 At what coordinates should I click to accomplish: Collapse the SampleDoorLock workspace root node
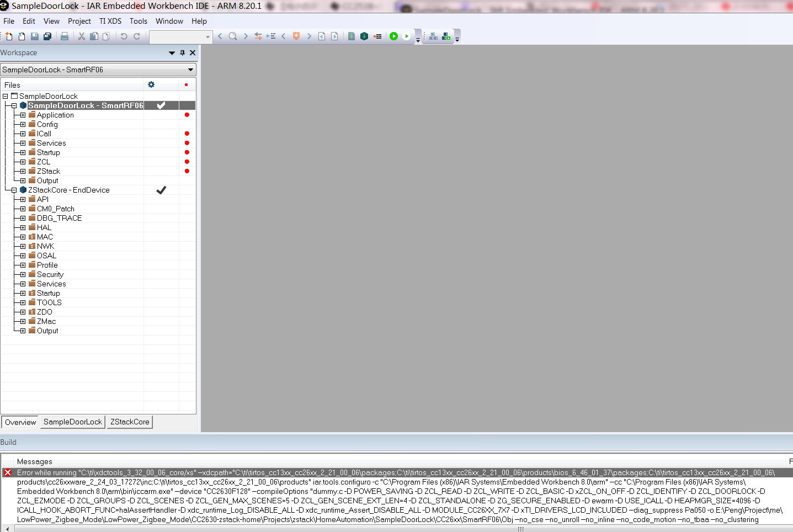coord(6,96)
